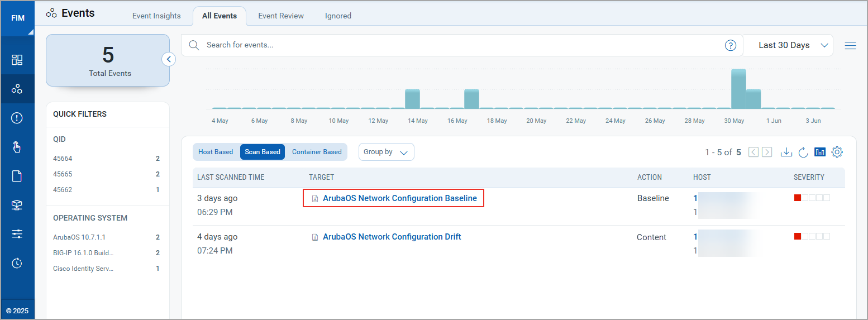Click severity indicator of Baseline row
Viewport: 868px width, 320px height.
[x=812, y=198]
